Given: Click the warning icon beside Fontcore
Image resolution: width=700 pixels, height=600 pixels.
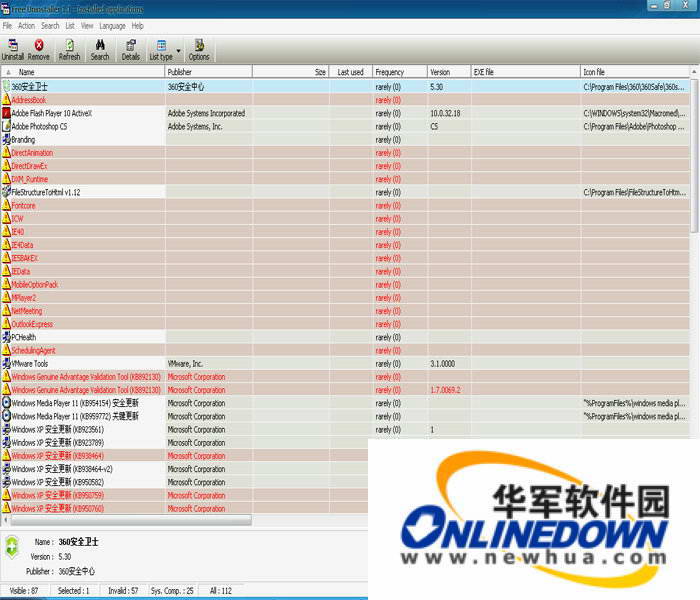Looking at the screenshot, I should (x=6, y=205).
